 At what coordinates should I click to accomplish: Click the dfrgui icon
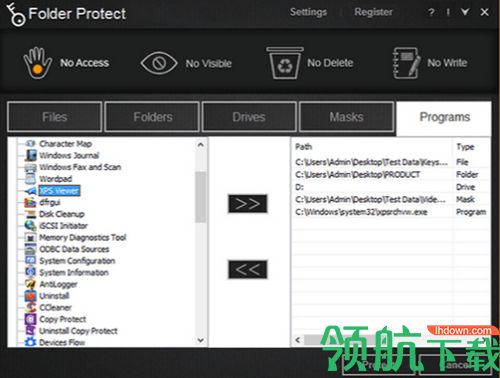(x=30, y=202)
